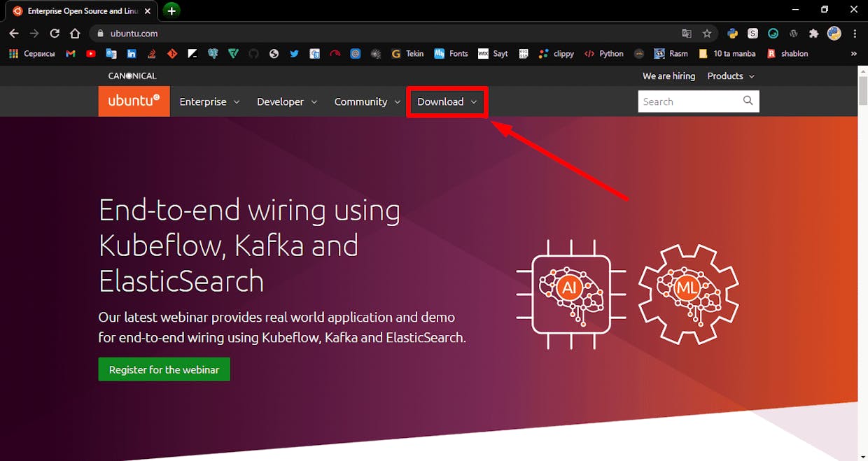The width and height of the screenshot is (868, 461).
Task: Focus the Search input field
Action: [689, 101]
